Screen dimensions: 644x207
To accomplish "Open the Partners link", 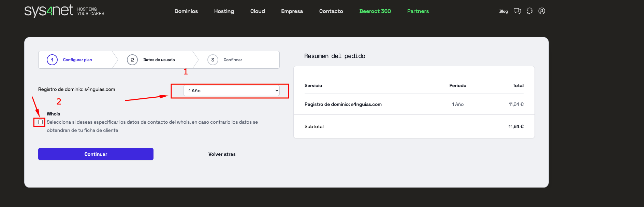I will pos(418,11).
